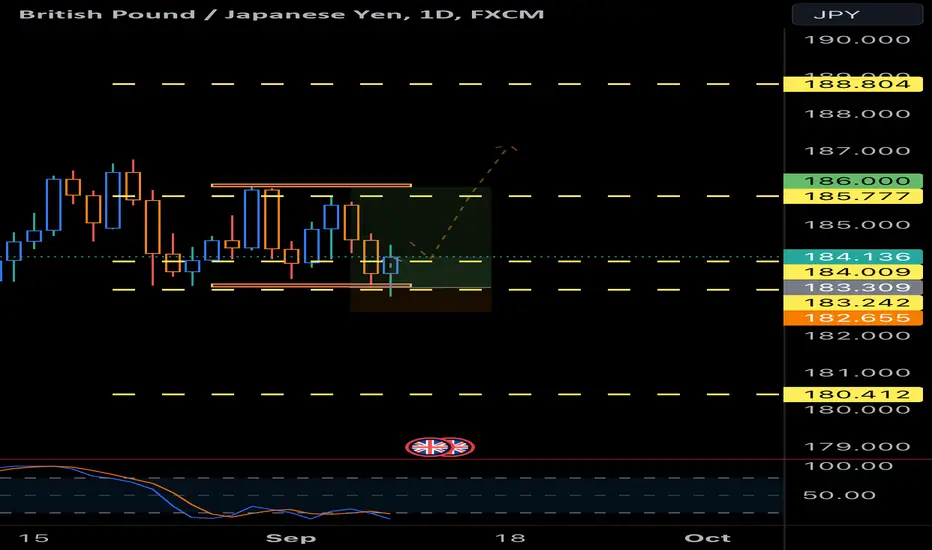This screenshot has width=932, height=550.
Task: Click the 15 date label on time axis
Action: pyautogui.click(x=33, y=538)
